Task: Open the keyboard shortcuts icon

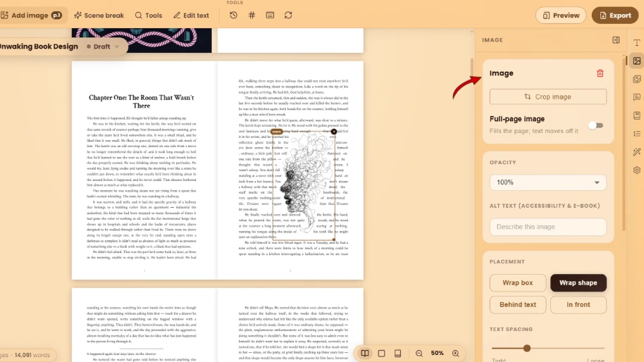Action: tap(270, 15)
